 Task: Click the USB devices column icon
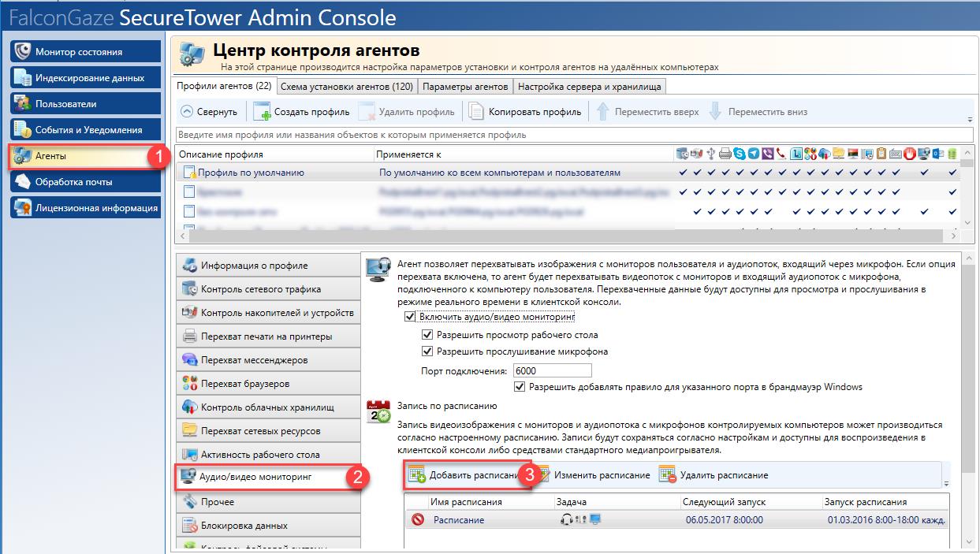(711, 154)
